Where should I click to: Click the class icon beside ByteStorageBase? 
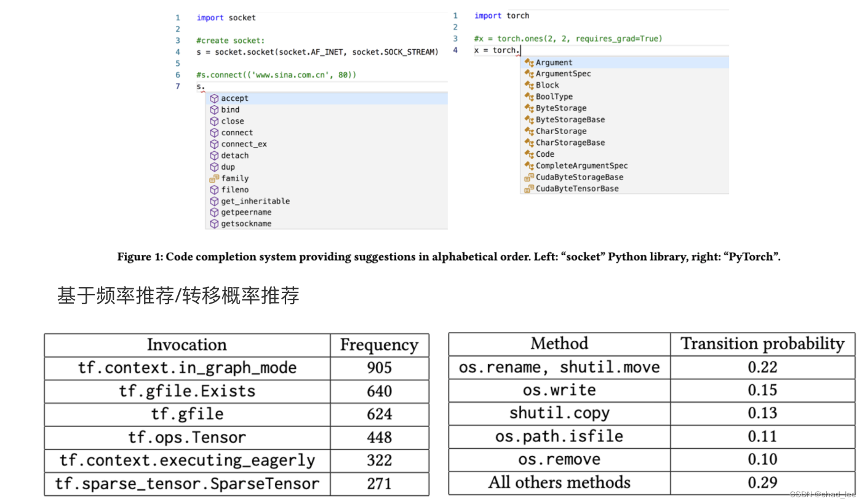point(529,120)
